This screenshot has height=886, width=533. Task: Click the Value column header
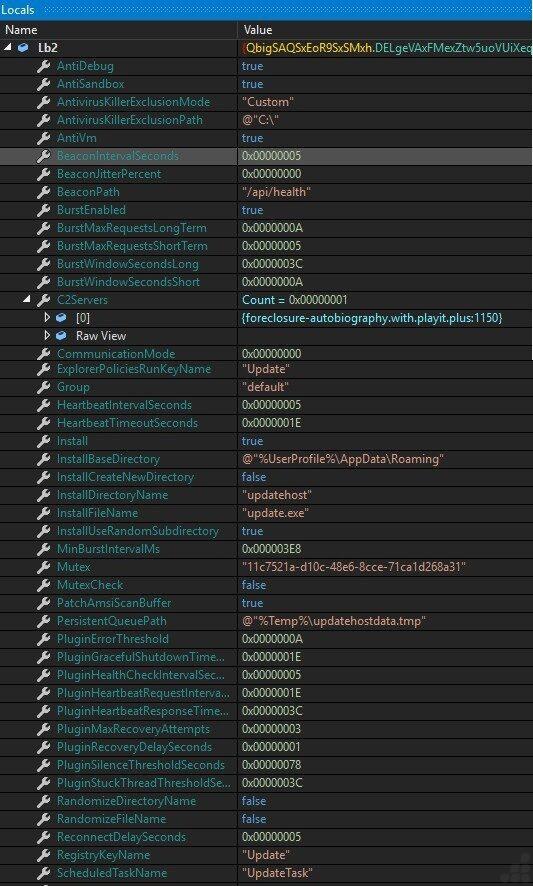point(258,30)
